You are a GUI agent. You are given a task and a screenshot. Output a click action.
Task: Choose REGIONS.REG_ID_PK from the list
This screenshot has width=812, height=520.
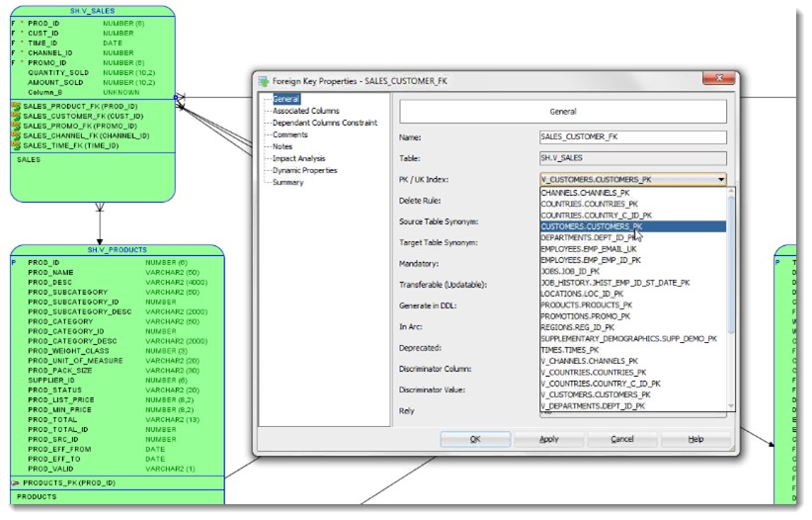(x=633, y=327)
